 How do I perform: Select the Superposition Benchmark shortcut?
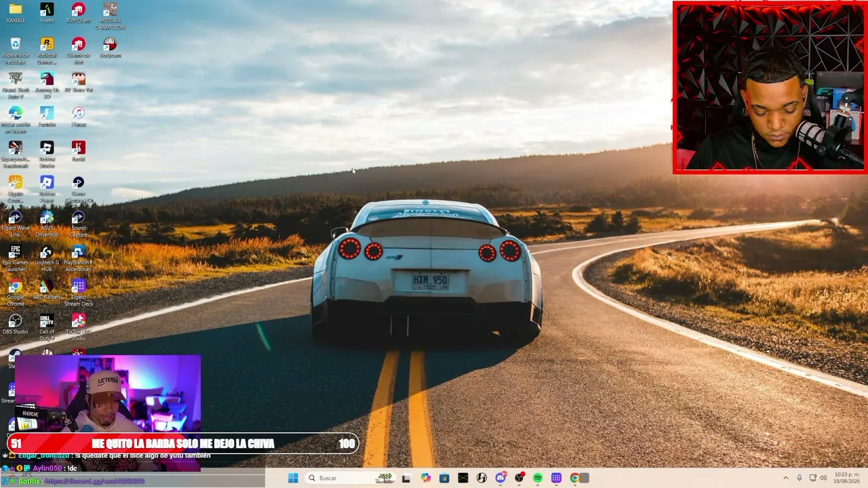click(15, 155)
